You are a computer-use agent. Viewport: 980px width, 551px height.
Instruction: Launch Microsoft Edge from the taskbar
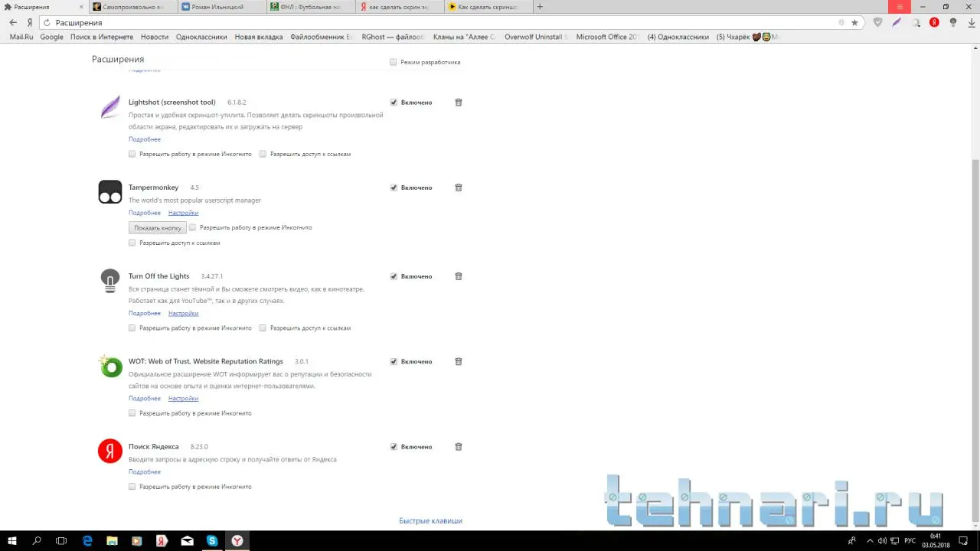coord(87,541)
